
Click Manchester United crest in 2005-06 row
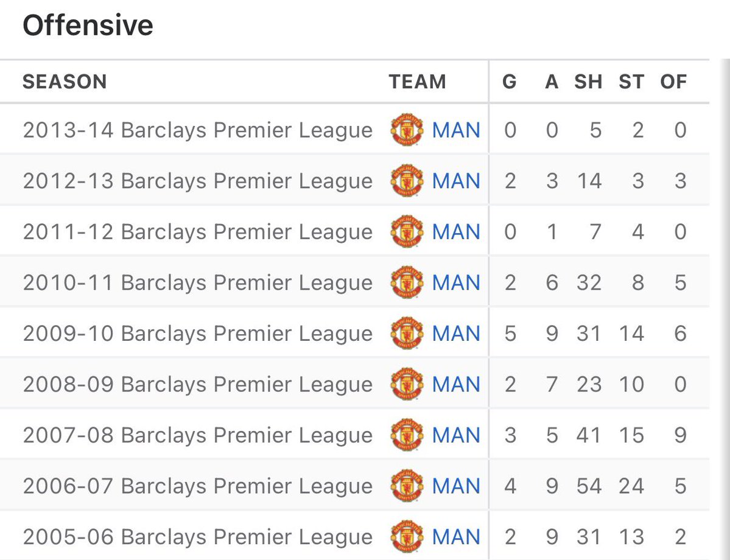click(407, 536)
